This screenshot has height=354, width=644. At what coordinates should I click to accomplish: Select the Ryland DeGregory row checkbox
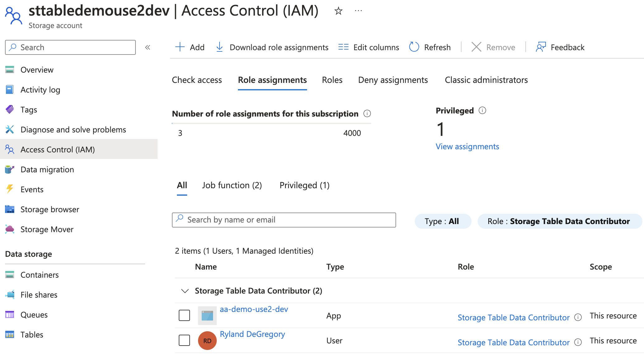[184, 340]
